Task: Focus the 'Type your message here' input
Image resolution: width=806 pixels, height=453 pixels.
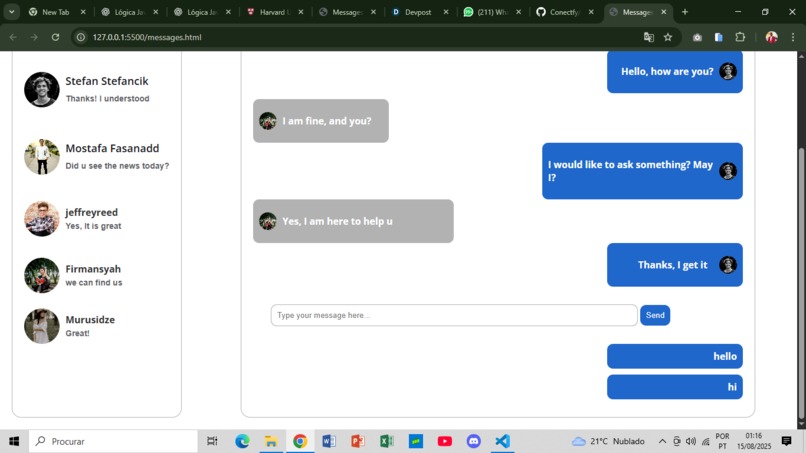Action: pos(454,315)
